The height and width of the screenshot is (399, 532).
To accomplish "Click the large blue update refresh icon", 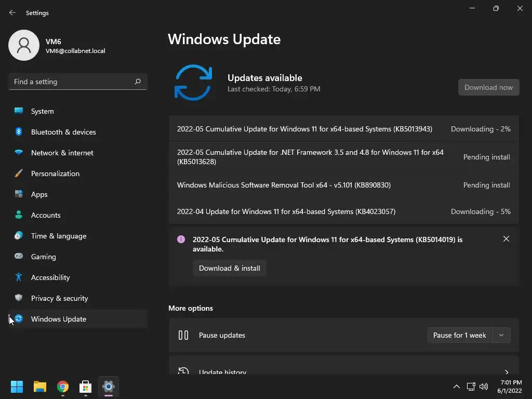I will click(193, 83).
